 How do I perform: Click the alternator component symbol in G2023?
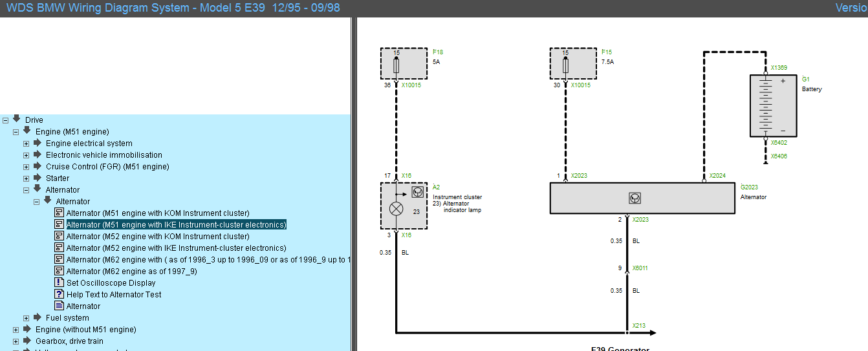tap(635, 198)
